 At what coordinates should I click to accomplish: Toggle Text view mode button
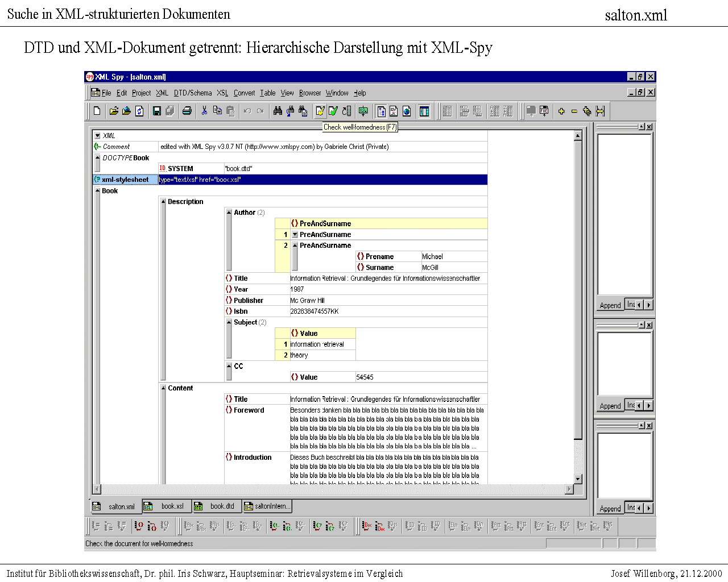394,111
